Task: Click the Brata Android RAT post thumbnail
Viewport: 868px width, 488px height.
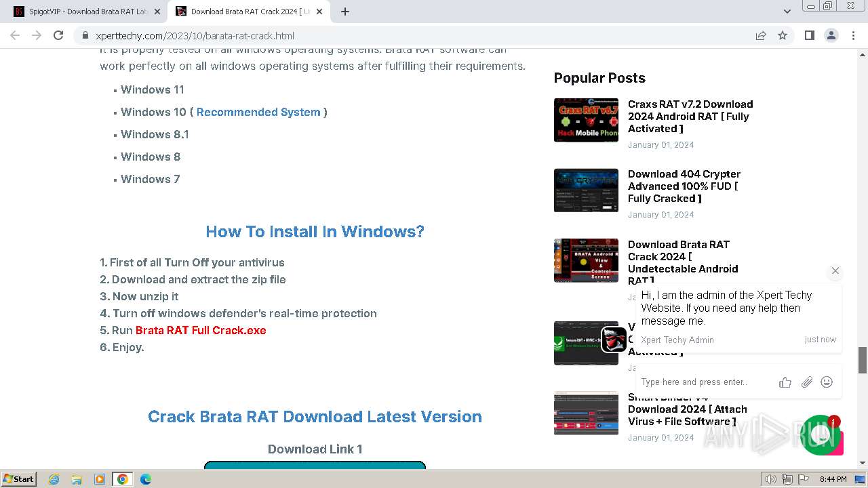Action: (586, 260)
